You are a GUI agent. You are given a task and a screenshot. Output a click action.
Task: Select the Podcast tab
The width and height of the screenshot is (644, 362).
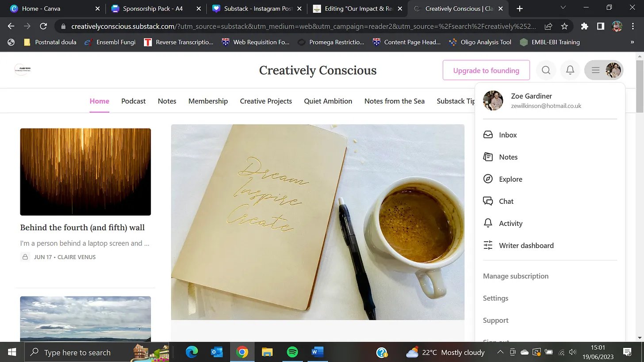pyautogui.click(x=134, y=101)
